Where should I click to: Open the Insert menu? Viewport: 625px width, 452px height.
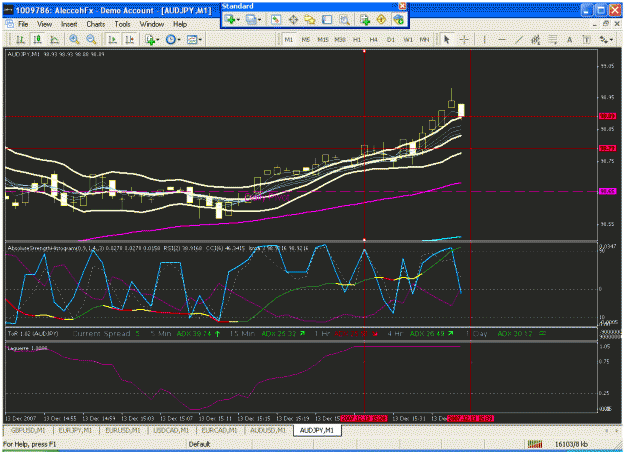(69, 24)
